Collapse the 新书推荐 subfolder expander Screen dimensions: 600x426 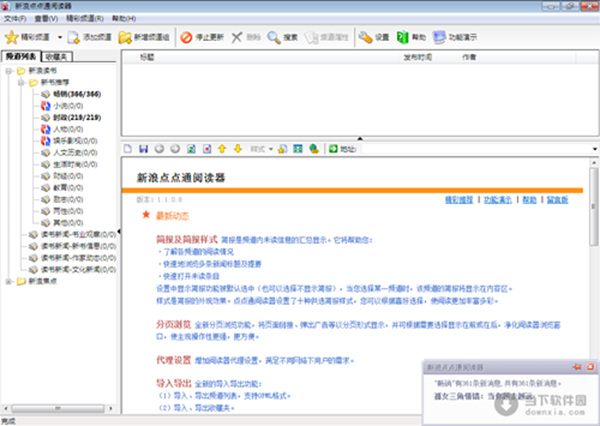(x=21, y=82)
